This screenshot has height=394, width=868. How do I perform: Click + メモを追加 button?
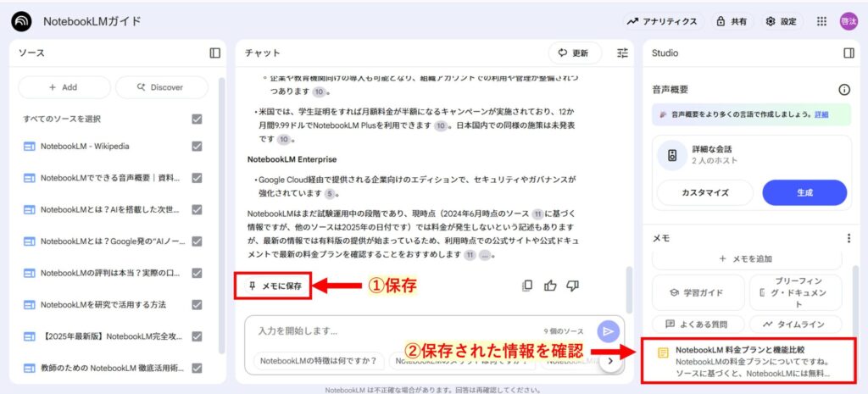(x=747, y=259)
